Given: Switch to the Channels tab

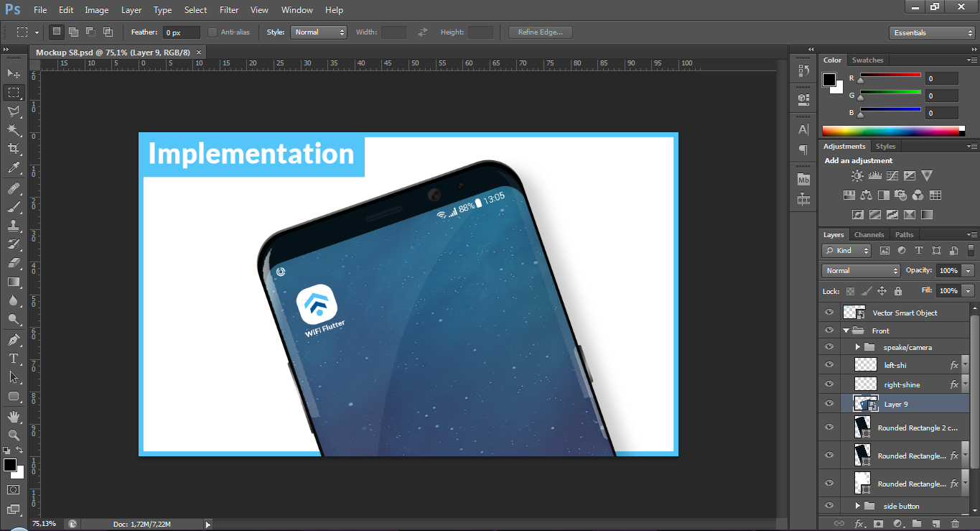Looking at the screenshot, I should tap(869, 235).
